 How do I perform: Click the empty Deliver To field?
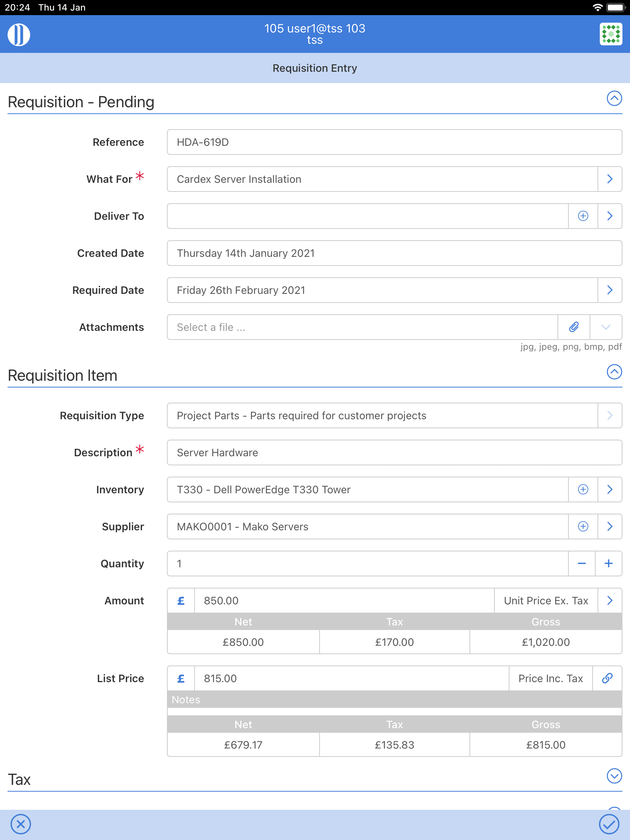coord(367,216)
